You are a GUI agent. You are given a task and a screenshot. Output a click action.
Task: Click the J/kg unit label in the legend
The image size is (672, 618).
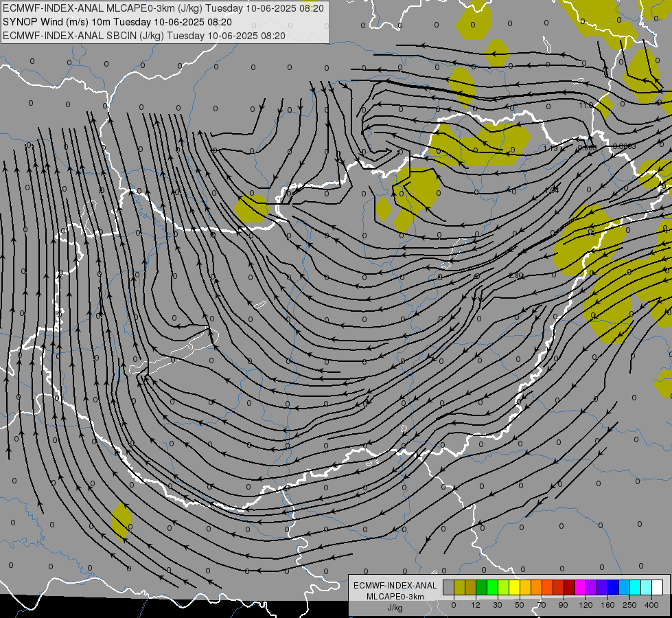click(x=395, y=608)
